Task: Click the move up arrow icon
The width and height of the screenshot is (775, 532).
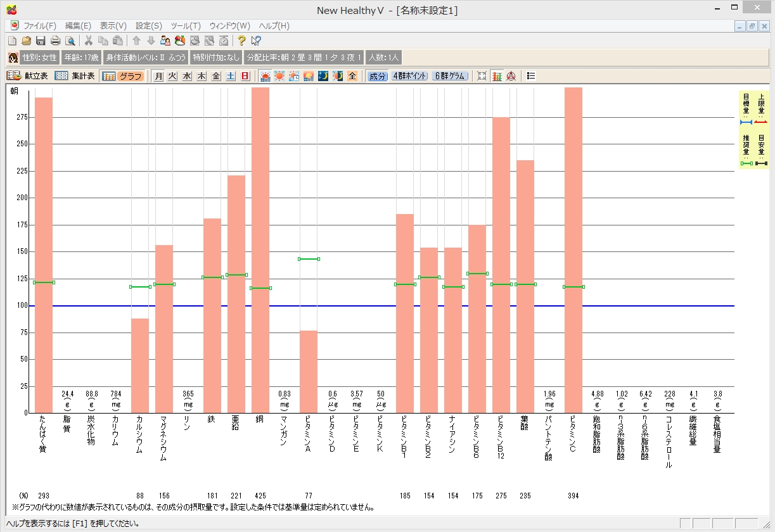Action: 136,41
